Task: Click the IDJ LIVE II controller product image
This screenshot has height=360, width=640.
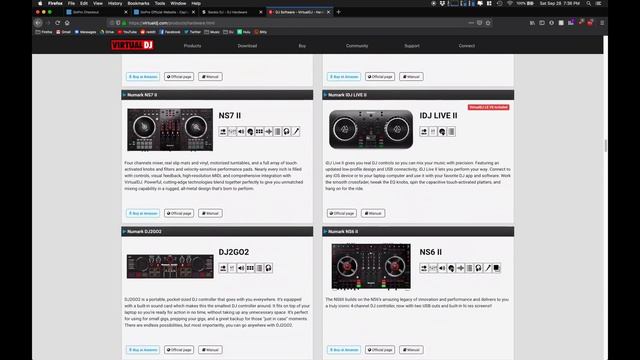Action: click(x=371, y=129)
